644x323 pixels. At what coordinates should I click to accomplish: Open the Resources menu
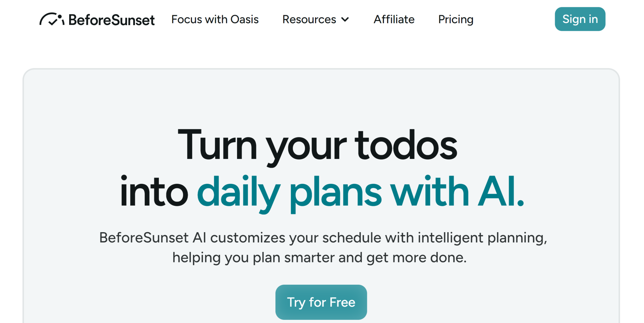(x=309, y=19)
